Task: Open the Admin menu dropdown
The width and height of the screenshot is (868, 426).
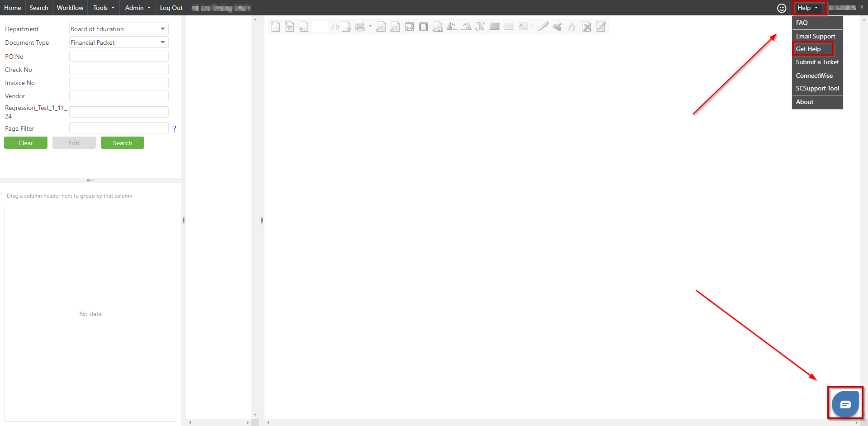Action: pos(137,8)
